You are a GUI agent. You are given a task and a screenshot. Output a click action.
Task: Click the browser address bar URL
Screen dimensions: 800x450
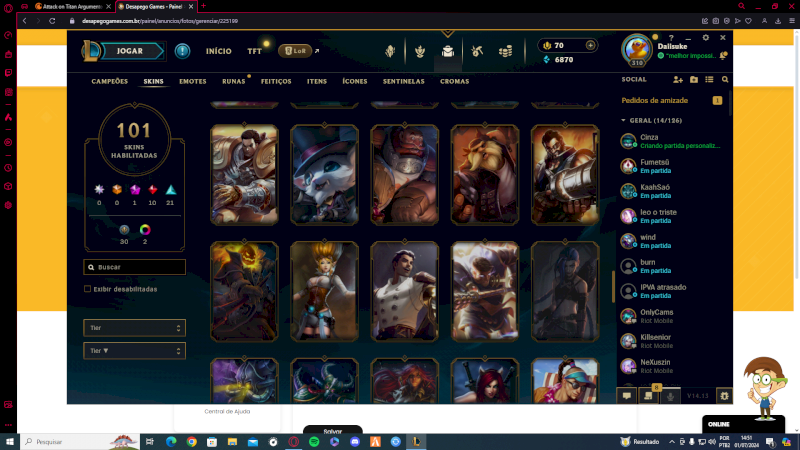(x=160, y=21)
